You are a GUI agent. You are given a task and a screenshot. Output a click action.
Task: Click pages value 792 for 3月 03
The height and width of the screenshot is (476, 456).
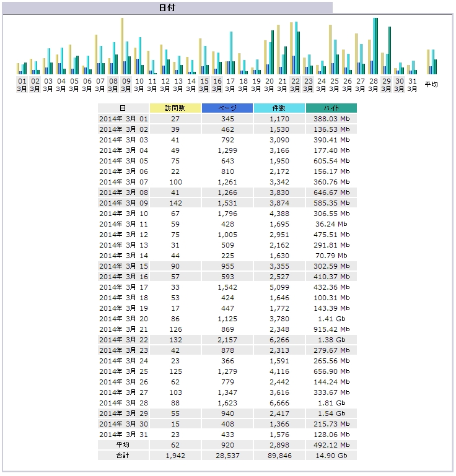[227, 140]
